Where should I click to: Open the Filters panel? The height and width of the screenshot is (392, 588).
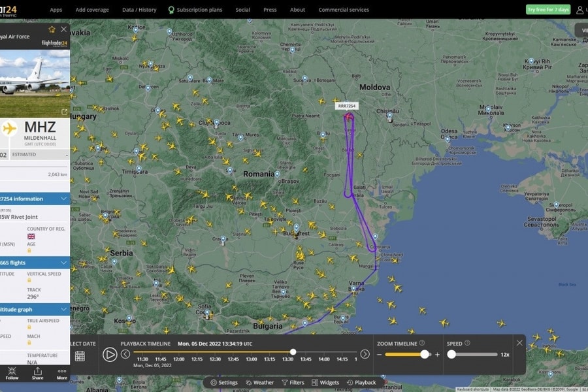[x=293, y=383]
